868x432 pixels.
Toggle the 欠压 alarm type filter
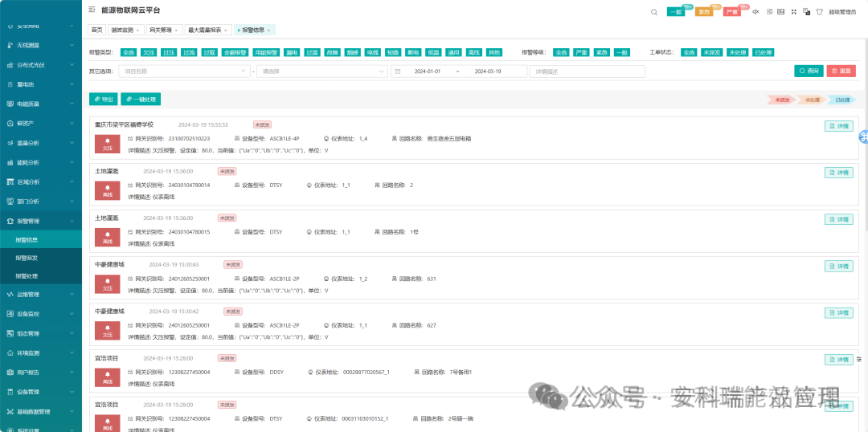tap(149, 52)
